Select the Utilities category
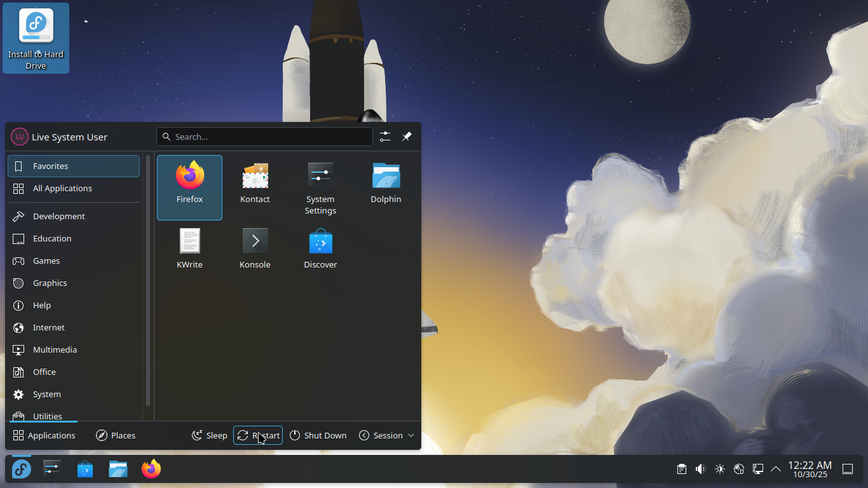This screenshot has width=868, height=488. coord(74,414)
